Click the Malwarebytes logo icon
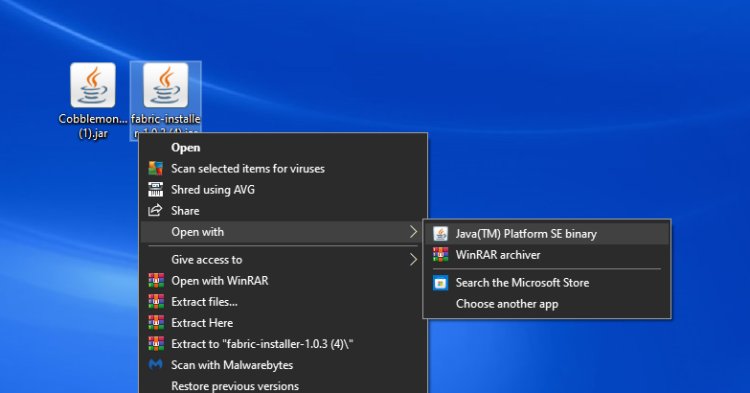The image size is (750, 393). tap(155, 365)
